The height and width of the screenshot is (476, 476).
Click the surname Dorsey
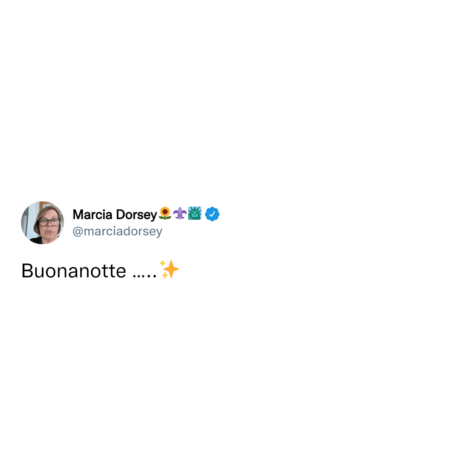pos(137,215)
